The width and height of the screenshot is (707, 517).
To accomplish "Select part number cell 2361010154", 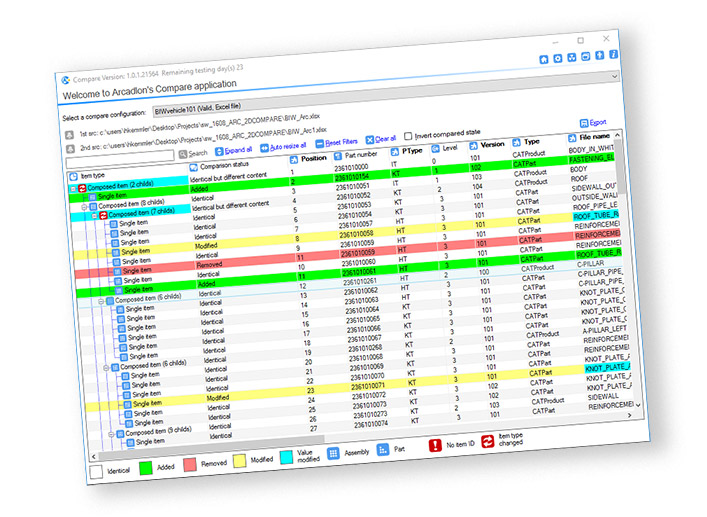I will point(352,178).
